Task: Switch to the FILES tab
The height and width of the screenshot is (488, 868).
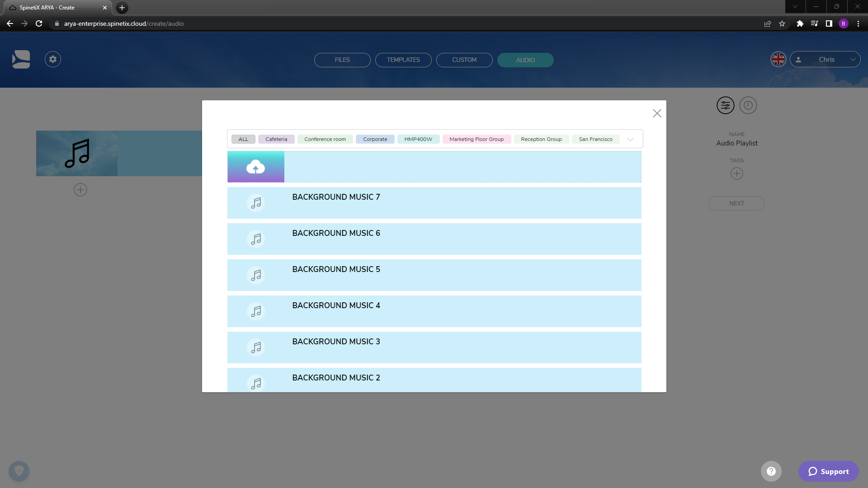Action: [x=342, y=60]
